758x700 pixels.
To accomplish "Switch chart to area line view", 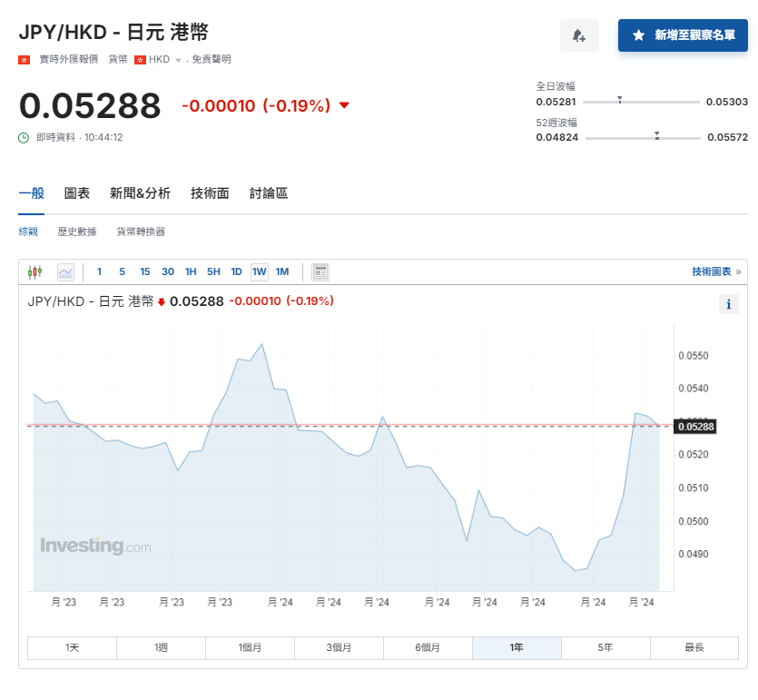I will [65, 271].
